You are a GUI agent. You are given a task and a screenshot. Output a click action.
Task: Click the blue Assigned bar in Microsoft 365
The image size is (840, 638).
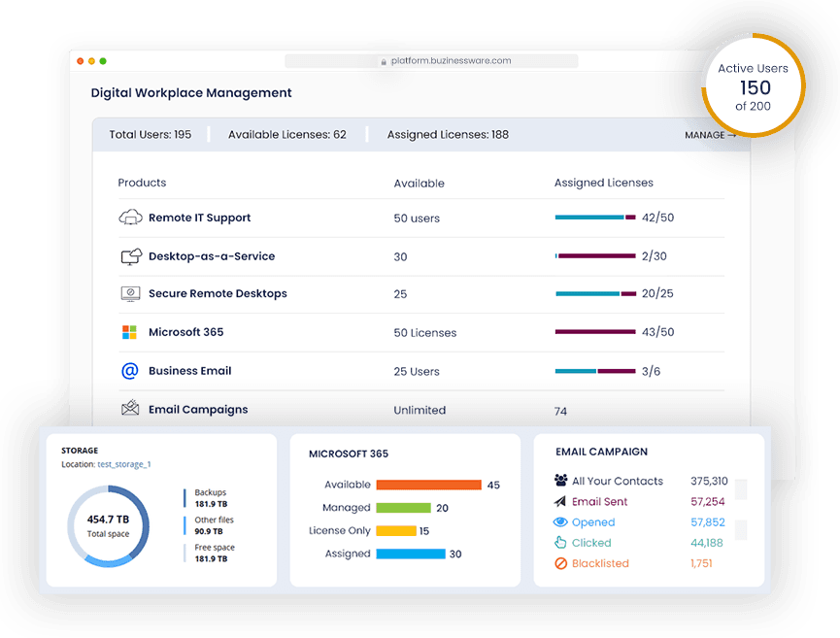pyautogui.click(x=410, y=554)
